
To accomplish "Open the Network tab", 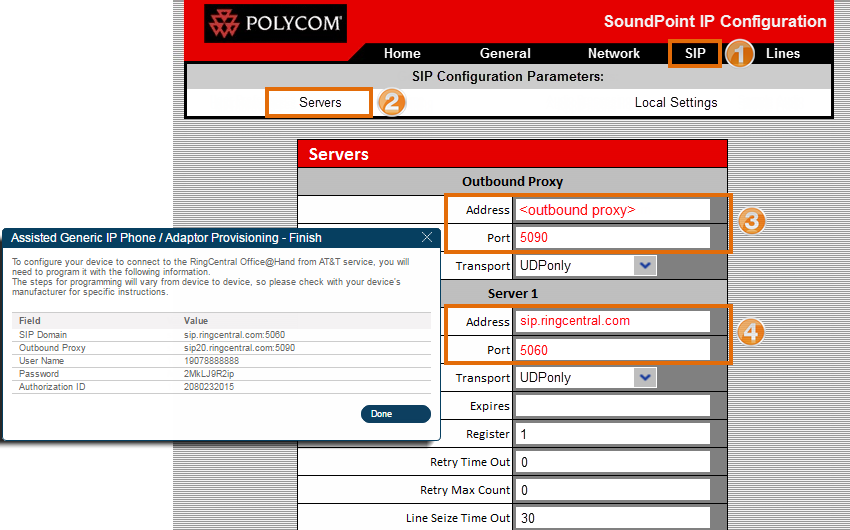I will click(614, 53).
